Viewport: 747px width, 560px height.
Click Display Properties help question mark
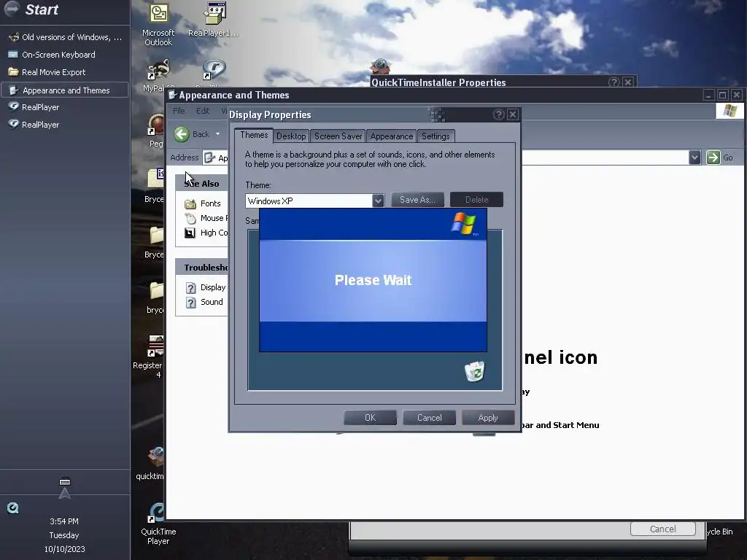pyautogui.click(x=499, y=114)
